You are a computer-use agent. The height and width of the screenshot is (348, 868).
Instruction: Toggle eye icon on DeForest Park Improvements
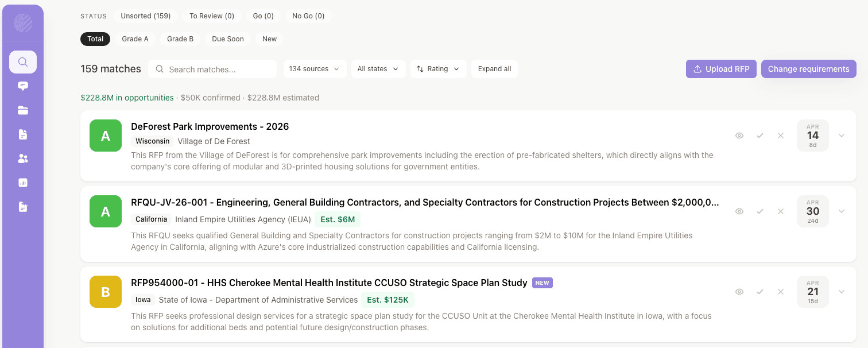739,136
